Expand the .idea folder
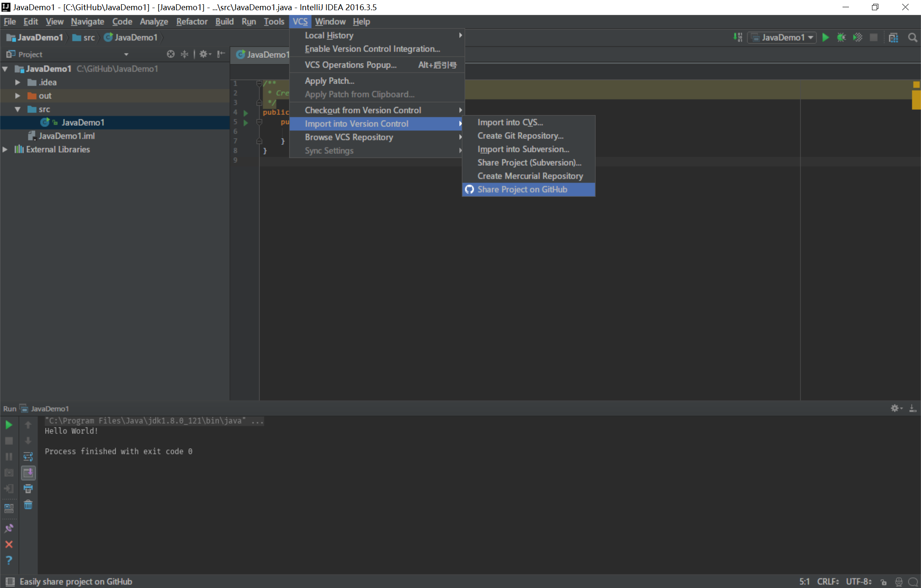Image resolution: width=921 pixels, height=588 pixels. (17, 82)
